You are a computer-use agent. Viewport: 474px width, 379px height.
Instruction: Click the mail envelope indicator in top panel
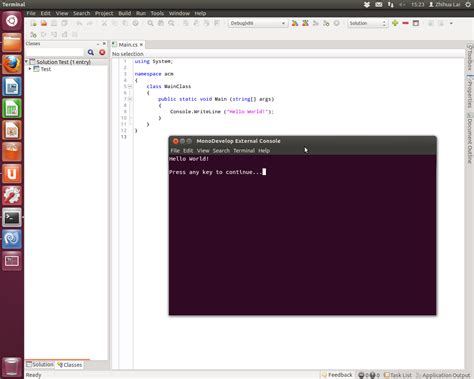(379, 5)
